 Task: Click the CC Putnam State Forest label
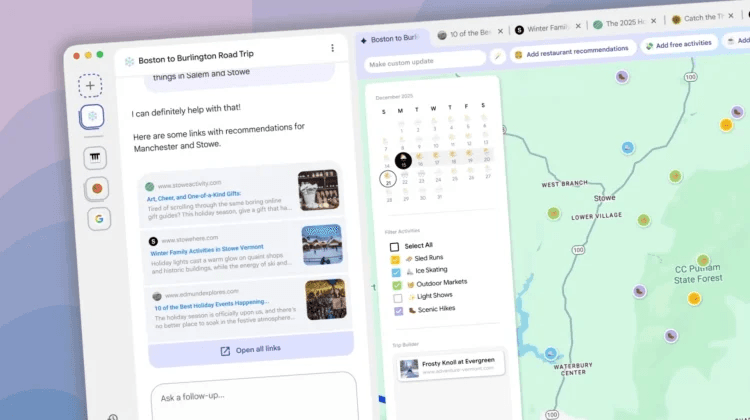coord(698,274)
